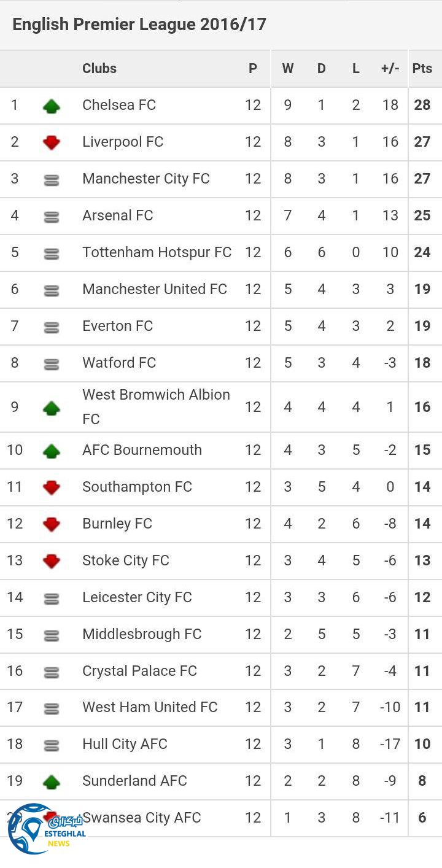The width and height of the screenshot is (442, 868).
Task: Click Stoke City red down arrow icon
Action: [x=52, y=561]
